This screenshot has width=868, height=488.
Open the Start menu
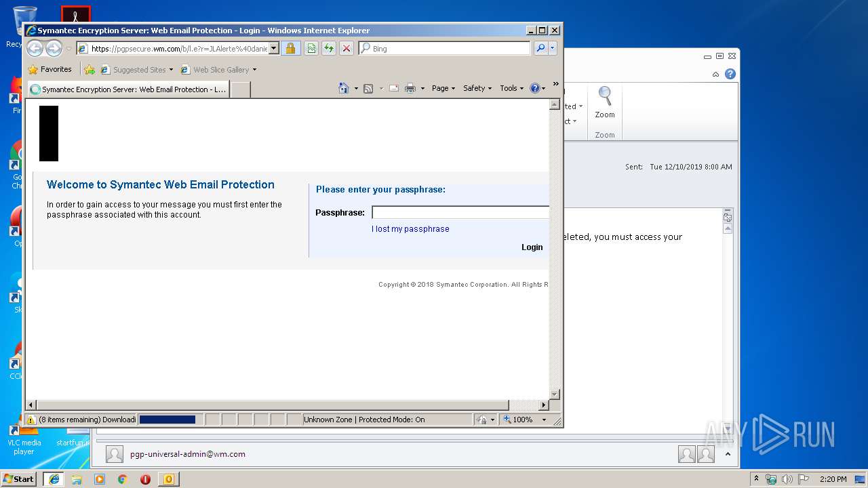tap(19, 479)
